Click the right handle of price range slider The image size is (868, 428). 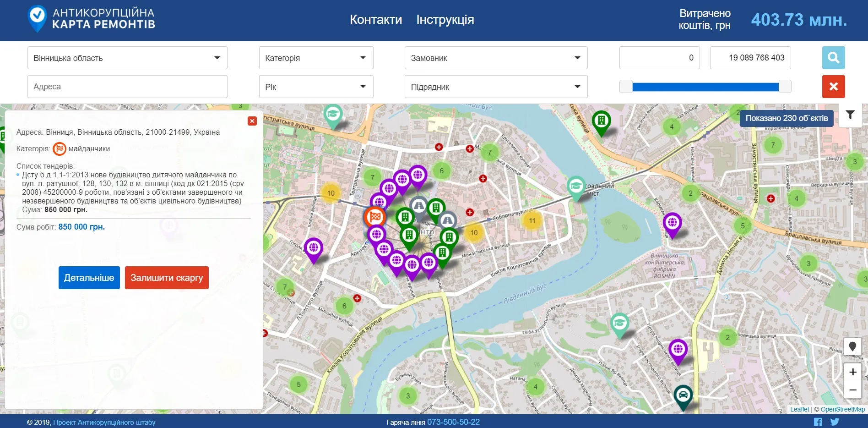click(x=785, y=87)
